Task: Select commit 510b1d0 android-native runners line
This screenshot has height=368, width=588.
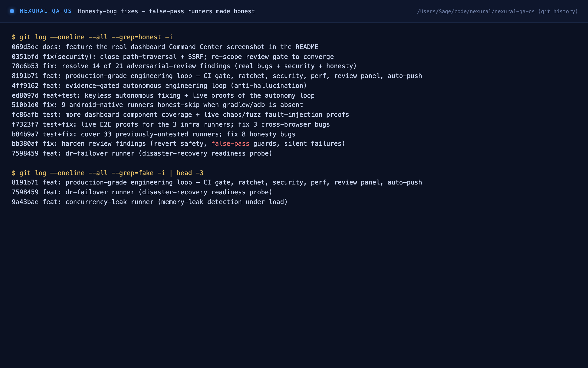Action: 157,105
